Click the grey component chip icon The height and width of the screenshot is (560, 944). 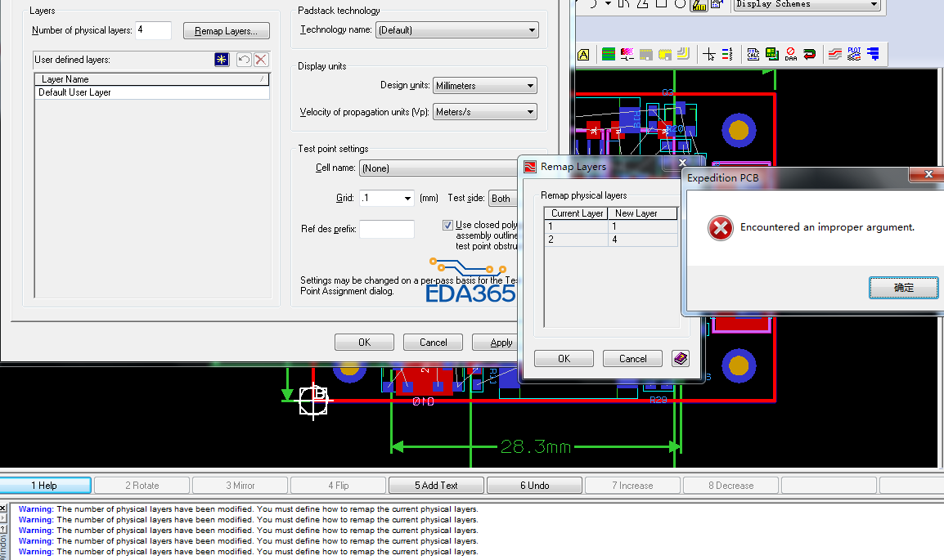pyautogui.click(x=646, y=55)
